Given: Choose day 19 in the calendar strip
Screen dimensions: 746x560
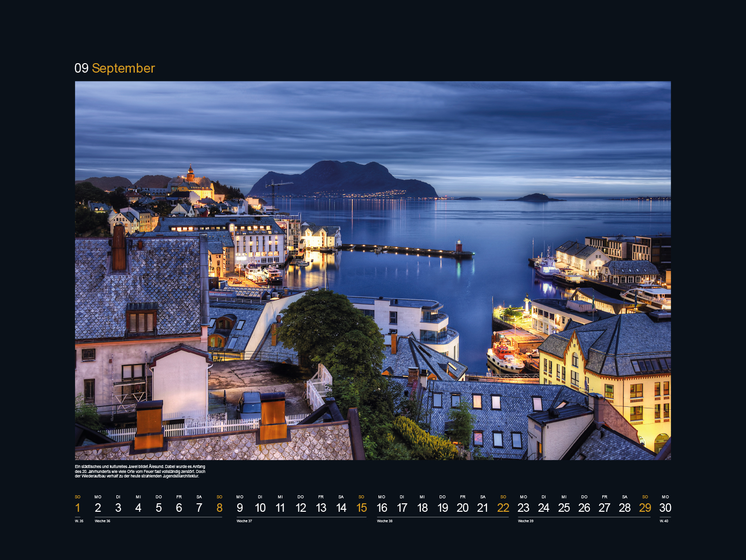Looking at the screenshot, I should click(x=443, y=508).
